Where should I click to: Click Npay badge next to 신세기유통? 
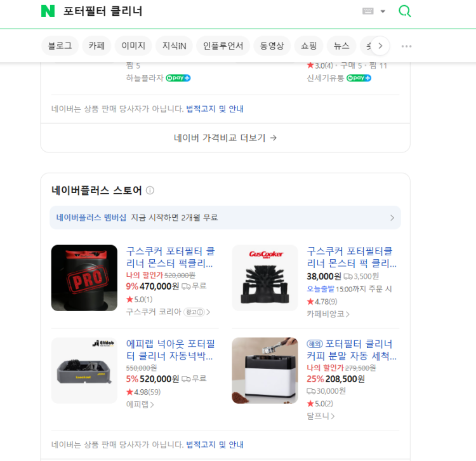point(359,78)
